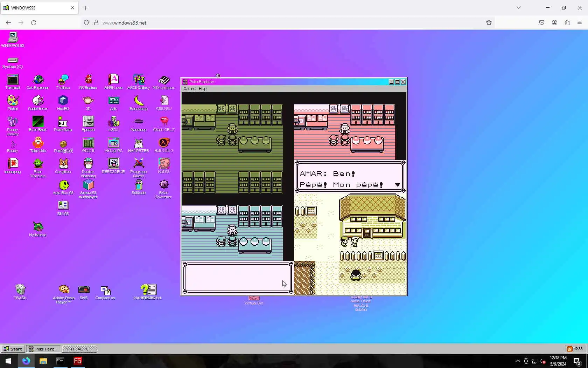Launch the HAMPSTER icon
This screenshot has height=368, width=588.
139,145
